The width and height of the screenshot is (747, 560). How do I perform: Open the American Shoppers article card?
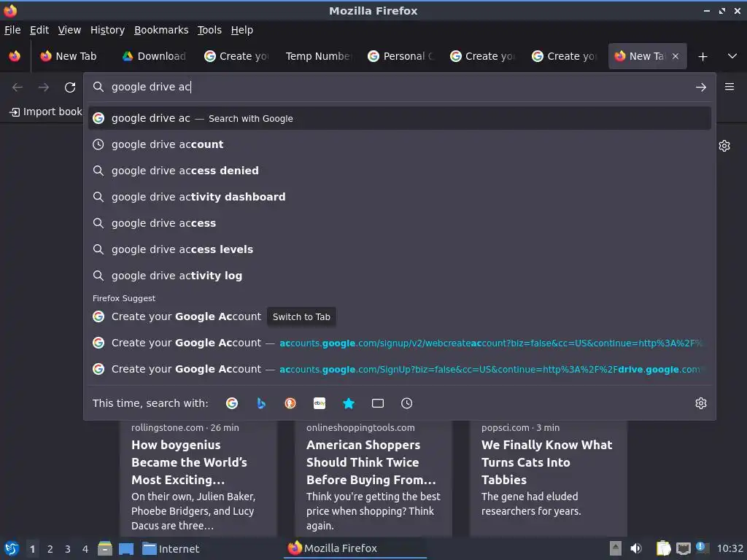coord(373,478)
